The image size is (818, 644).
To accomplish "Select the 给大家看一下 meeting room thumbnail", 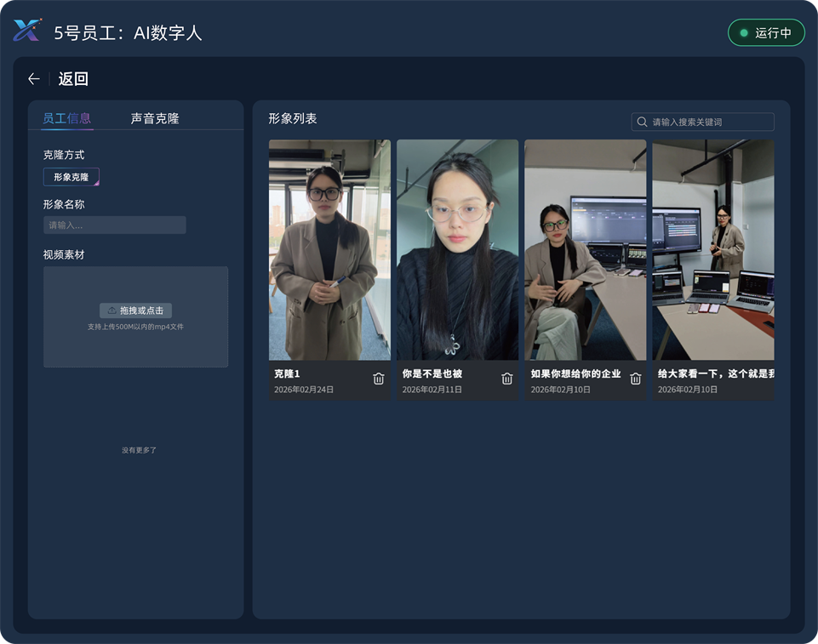I will [712, 249].
